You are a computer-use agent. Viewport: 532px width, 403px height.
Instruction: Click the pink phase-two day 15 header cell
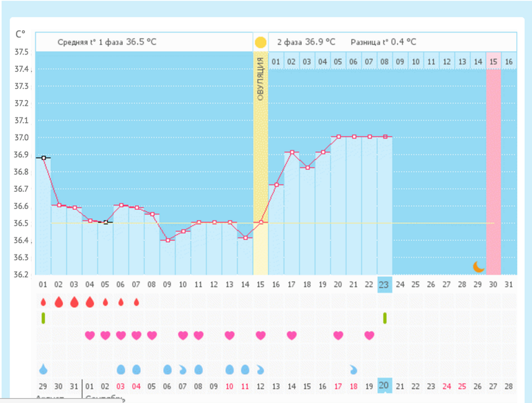click(x=493, y=61)
